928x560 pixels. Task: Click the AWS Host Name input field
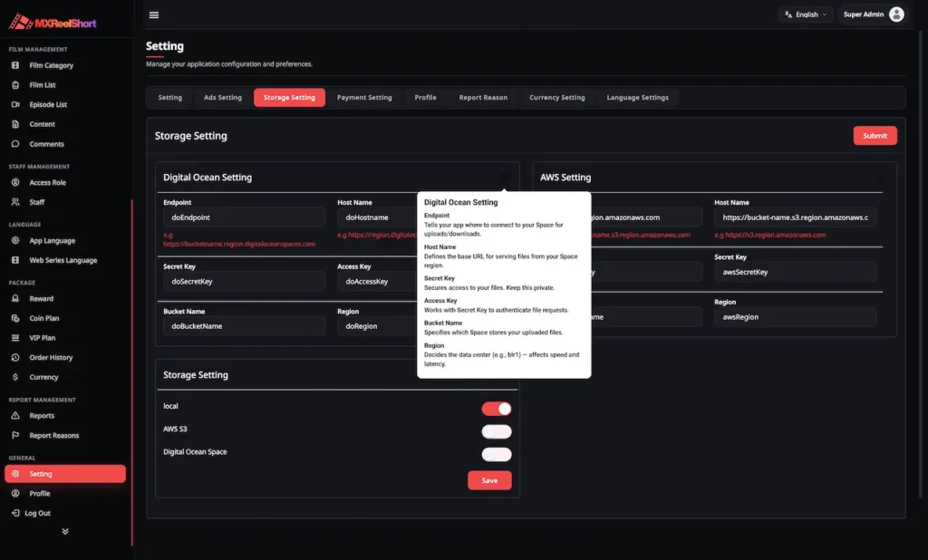[x=795, y=217]
